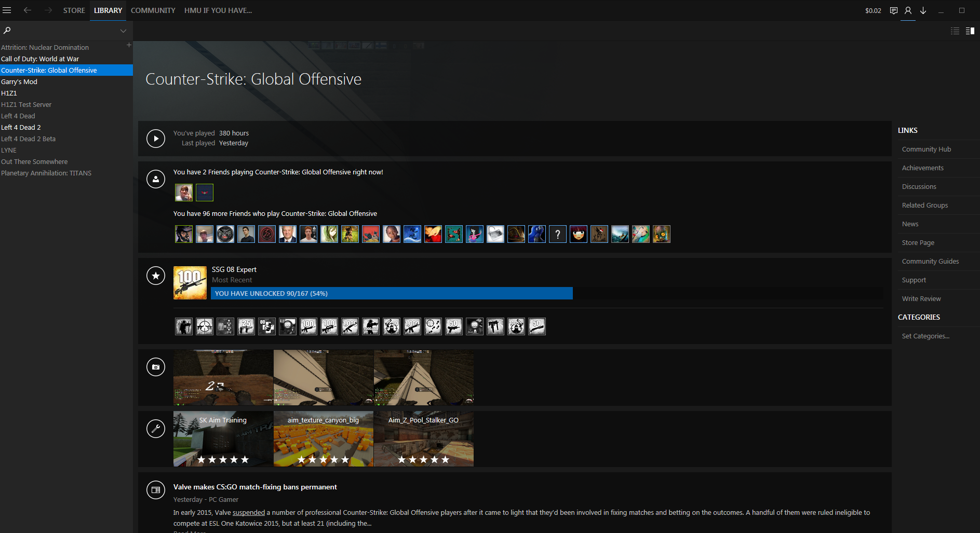Click the news section icon

[x=156, y=490]
